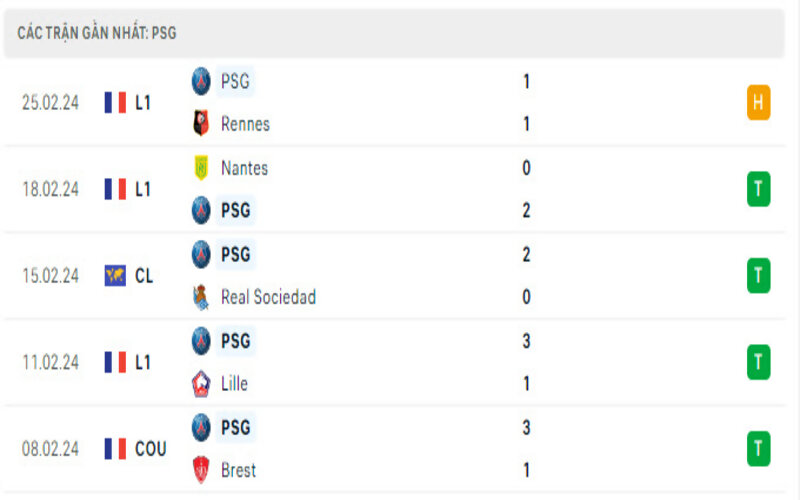
Task: Click green T badge for Nantes match
Action: (x=758, y=189)
